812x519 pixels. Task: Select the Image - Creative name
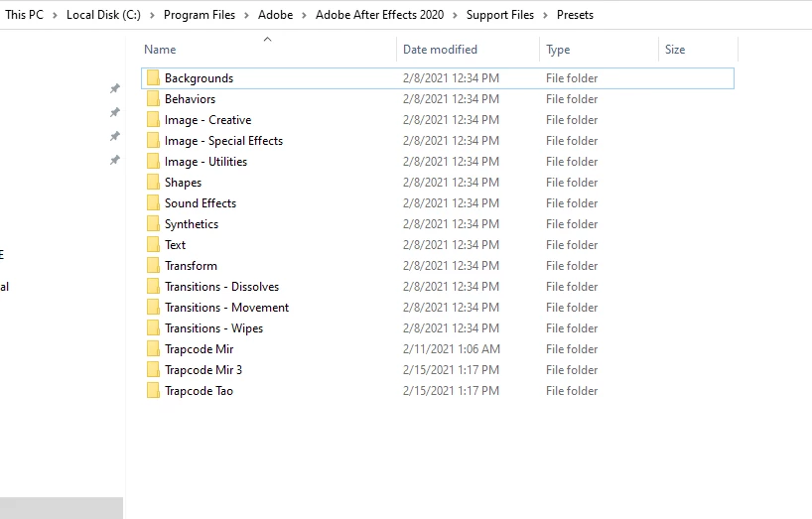(x=207, y=120)
